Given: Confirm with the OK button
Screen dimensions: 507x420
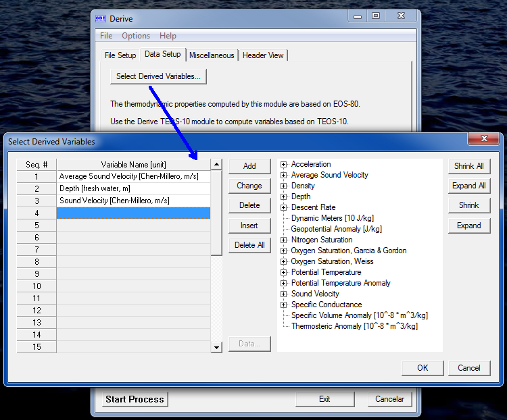Looking at the screenshot, I should tap(422, 368).
